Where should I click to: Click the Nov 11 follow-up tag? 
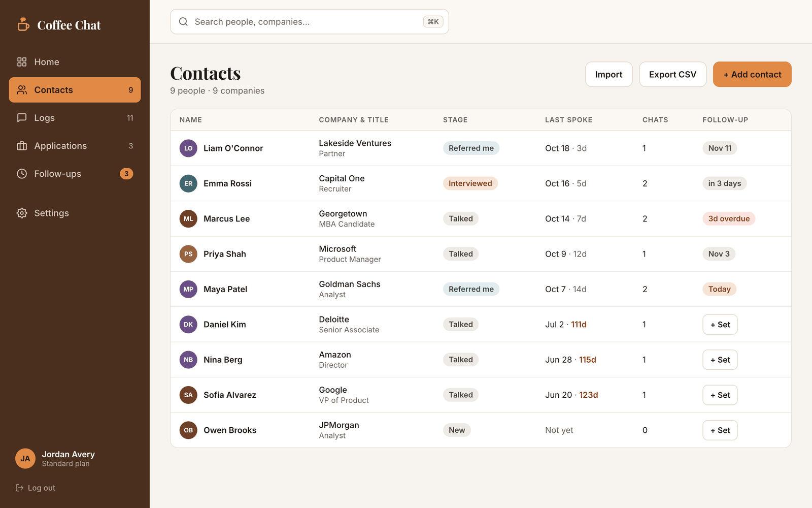[x=720, y=148]
